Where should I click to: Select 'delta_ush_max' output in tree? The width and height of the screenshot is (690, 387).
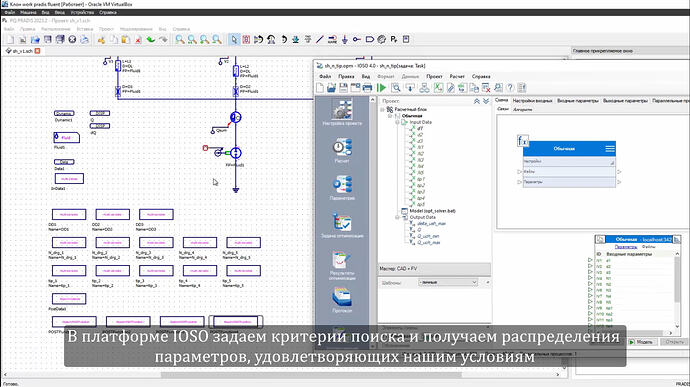(431, 224)
